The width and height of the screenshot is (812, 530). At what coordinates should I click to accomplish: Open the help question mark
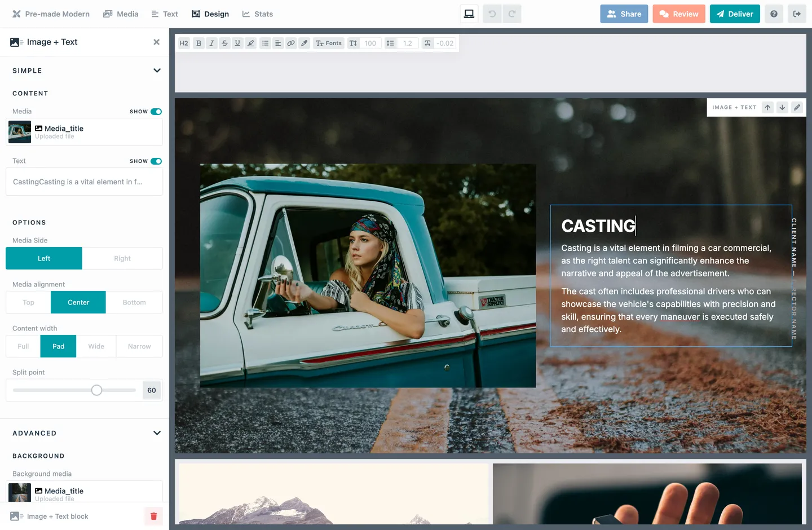point(774,14)
